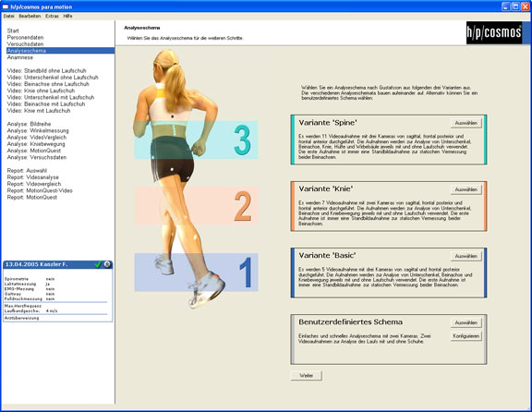Click the h/p/cosmos logo
This screenshot has height=412, width=532.
click(x=494, y=33)
